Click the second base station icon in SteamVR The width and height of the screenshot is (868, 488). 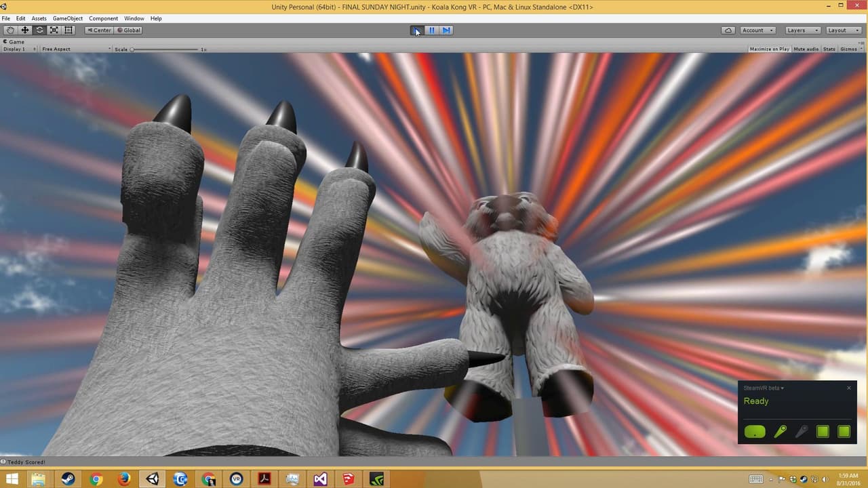coord(844,432)
